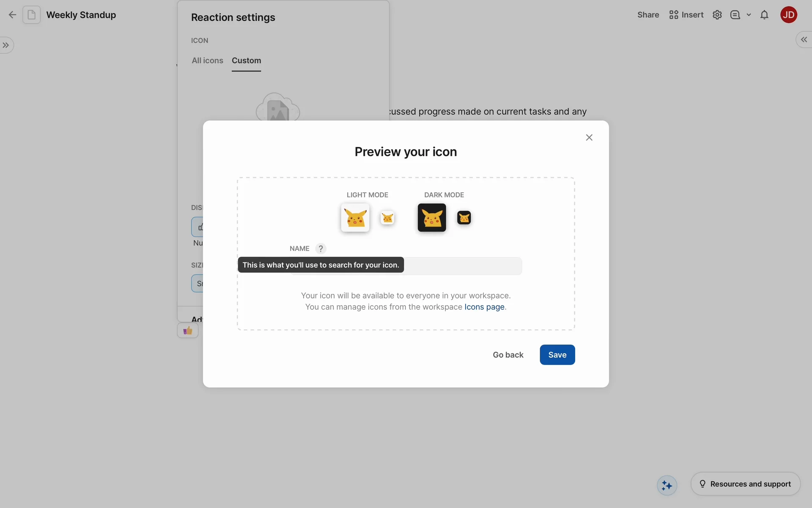Click the AI sparkle assistant button

pyautogui.click(x=667, y=485)
